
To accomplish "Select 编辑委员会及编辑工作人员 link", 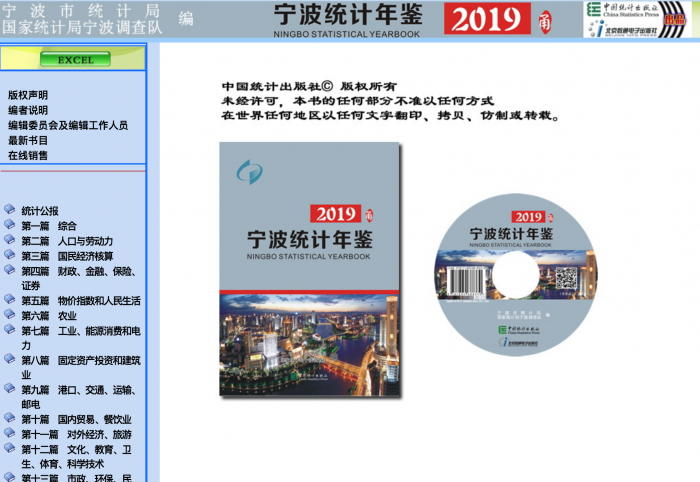I will point(68,125).
